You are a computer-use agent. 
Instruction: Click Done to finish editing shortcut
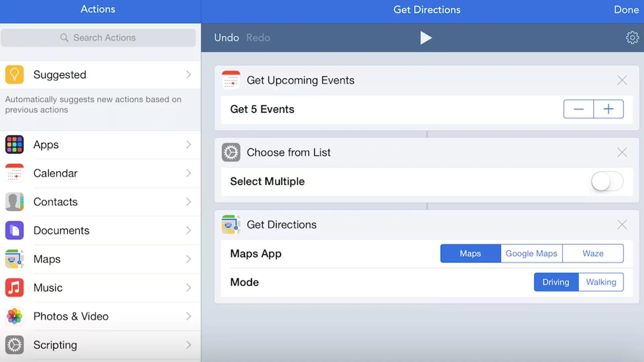click(627, 9)
